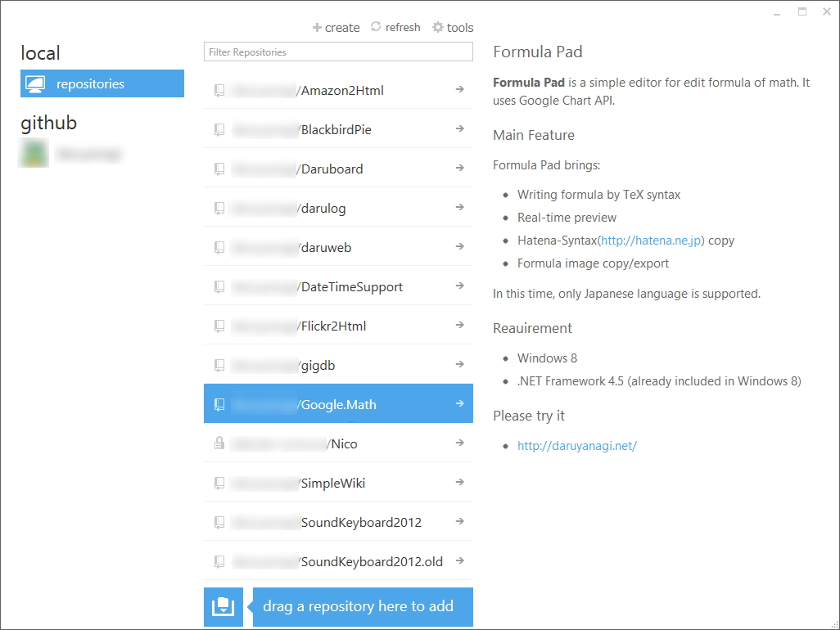Click the book icon beside SimpleWiki
This screenshot has height=630, width=840.
tap(219, 483)
